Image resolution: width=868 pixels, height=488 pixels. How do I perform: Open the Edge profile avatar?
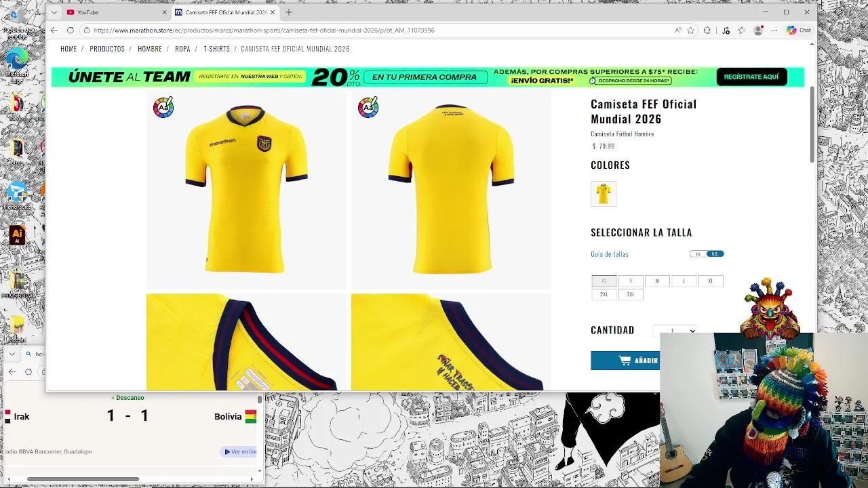click(758, 30)
